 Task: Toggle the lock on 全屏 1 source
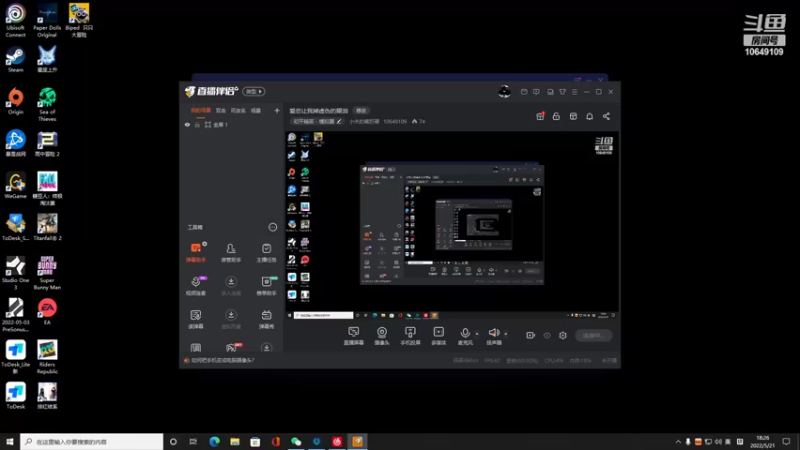coord(197,124)
